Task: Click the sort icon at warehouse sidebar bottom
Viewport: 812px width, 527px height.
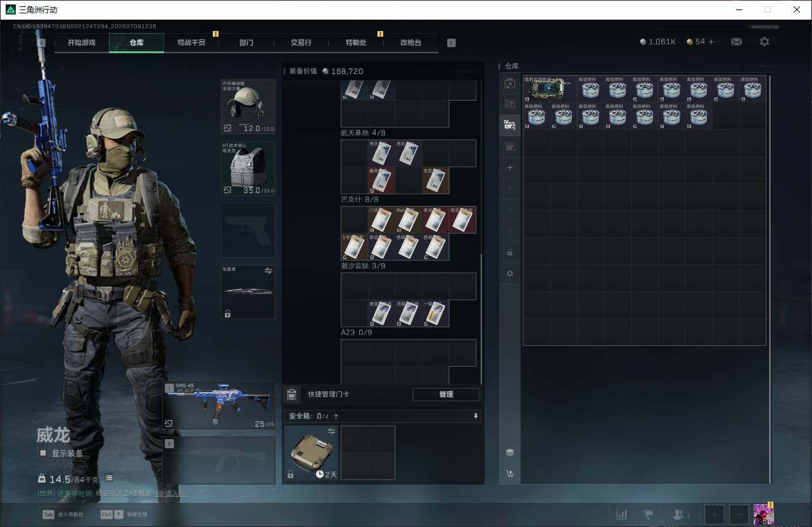Action: (510, 473)
